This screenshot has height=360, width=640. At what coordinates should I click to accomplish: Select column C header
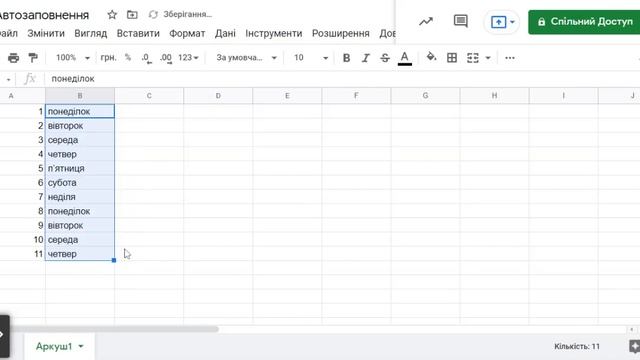click(x=149, y=96)
